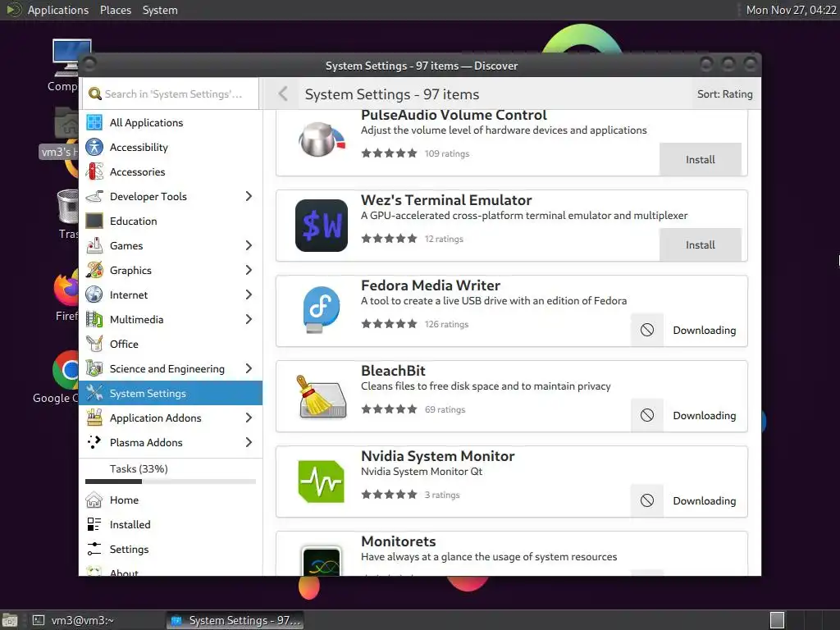Open the Office category icon
Image resolution: width=840 pixels, height=630 pixels.
[x=94, y=344]
